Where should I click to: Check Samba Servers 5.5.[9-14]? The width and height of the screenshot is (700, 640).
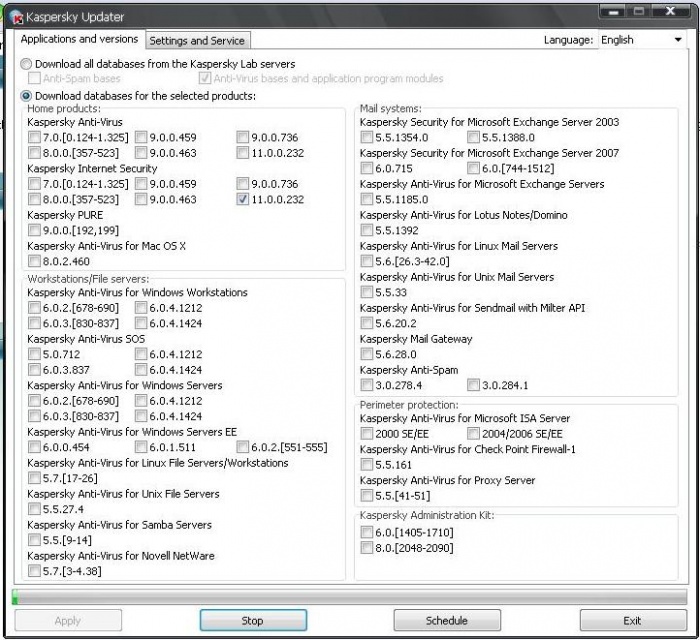34,540
